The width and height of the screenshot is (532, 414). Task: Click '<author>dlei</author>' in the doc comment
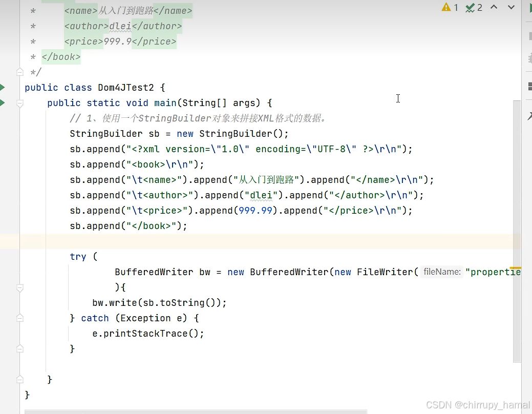coord(123,26)
